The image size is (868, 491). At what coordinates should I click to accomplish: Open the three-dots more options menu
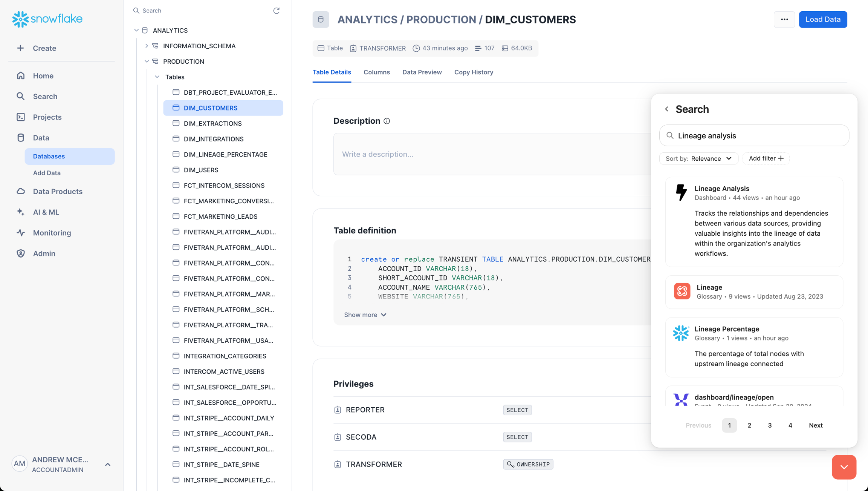click(784, 20)
